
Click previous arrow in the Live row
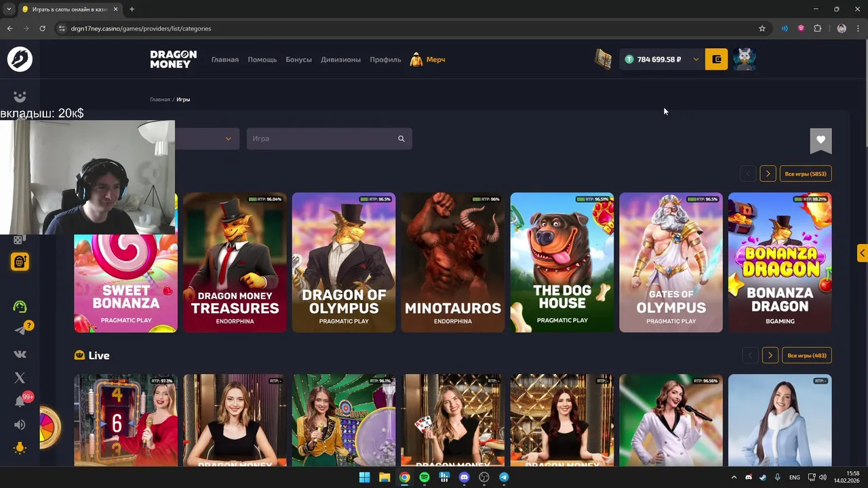750,356
